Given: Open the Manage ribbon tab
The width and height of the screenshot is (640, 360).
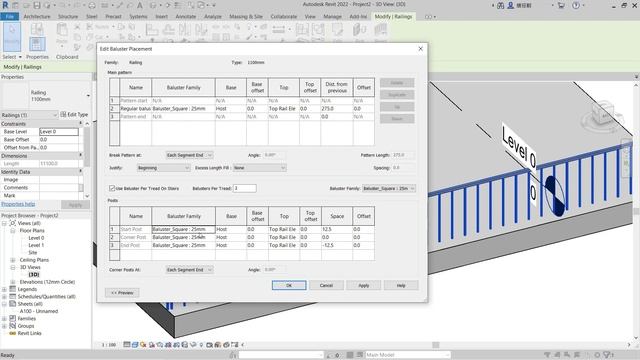Looking at the screenshot, I should pos(332,17).
